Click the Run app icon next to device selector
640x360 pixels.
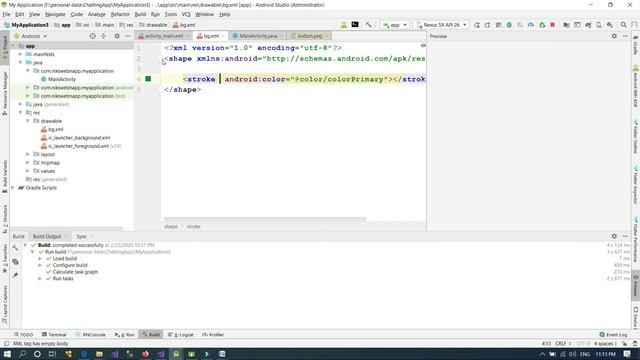(477, 25)
